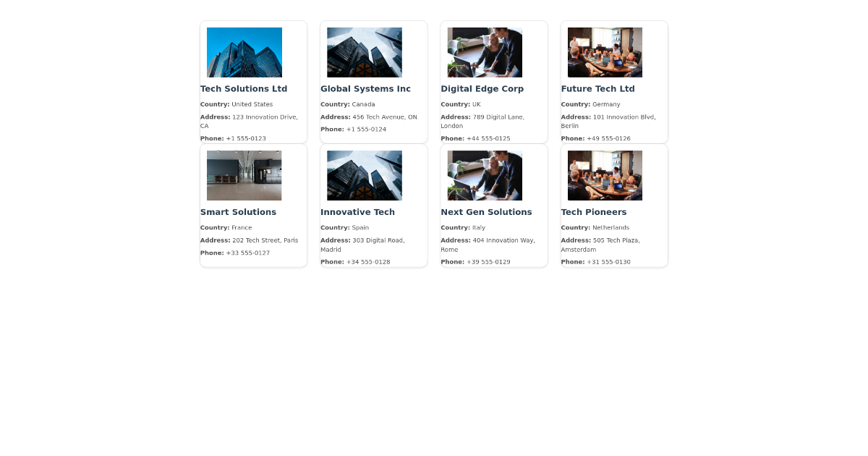Click the Smart Solutions office lobby image
This screenshot has height=456, width=868.
click(244, 175)
